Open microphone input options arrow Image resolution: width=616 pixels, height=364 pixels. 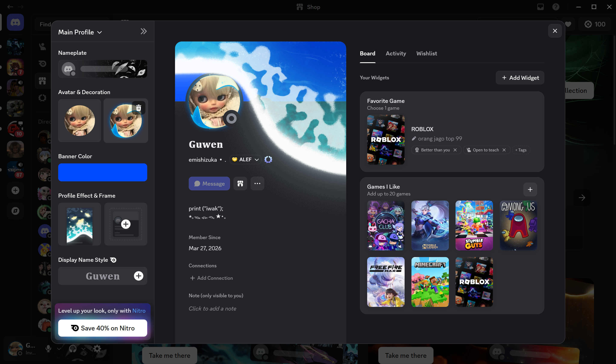click(59, 348)
